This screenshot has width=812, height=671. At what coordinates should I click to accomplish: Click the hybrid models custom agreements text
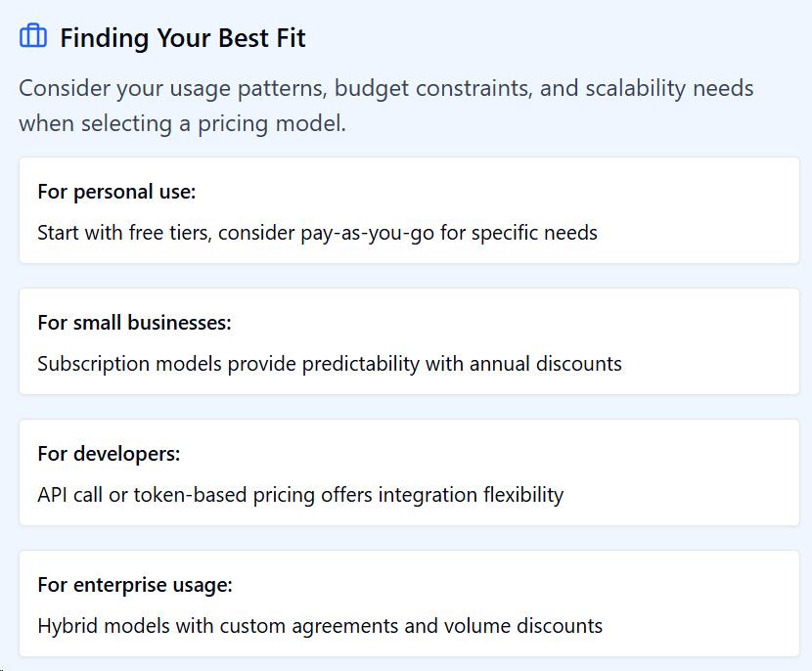[x=320, y=626]
